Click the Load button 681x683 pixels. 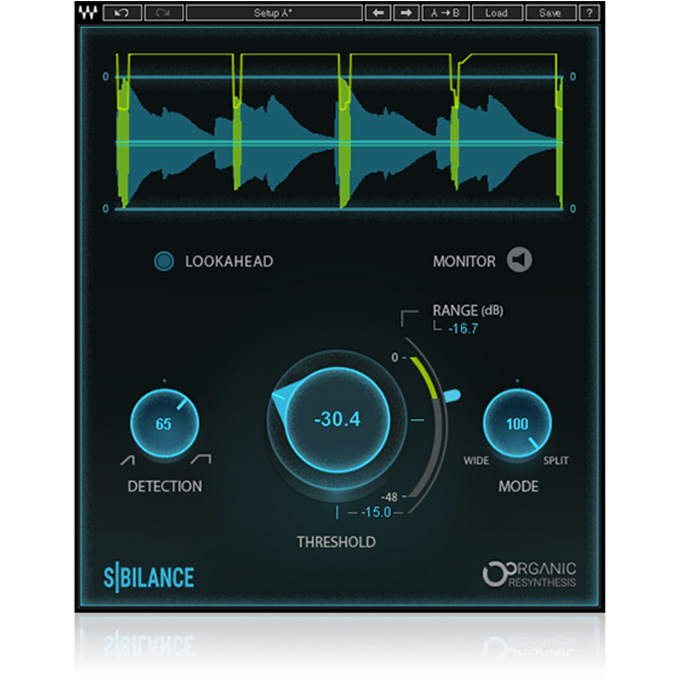click(497, 13)
